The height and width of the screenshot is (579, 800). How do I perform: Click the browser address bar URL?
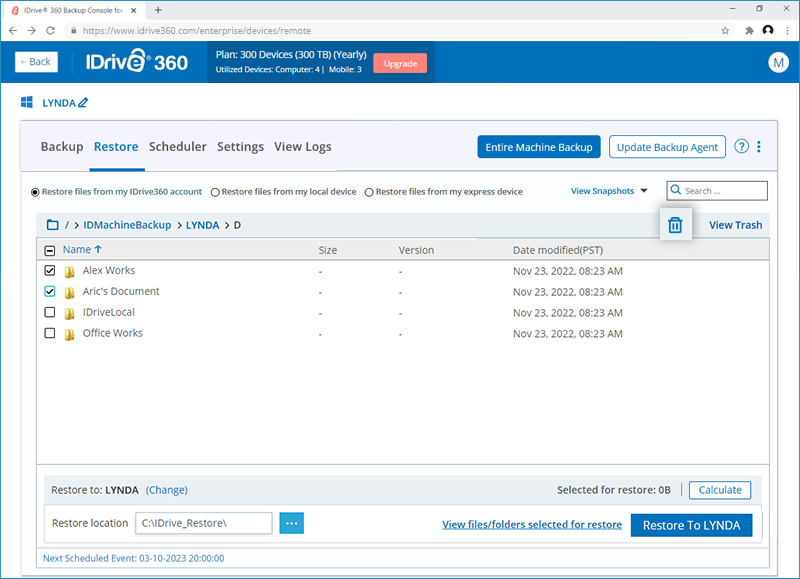click(196, 31)
